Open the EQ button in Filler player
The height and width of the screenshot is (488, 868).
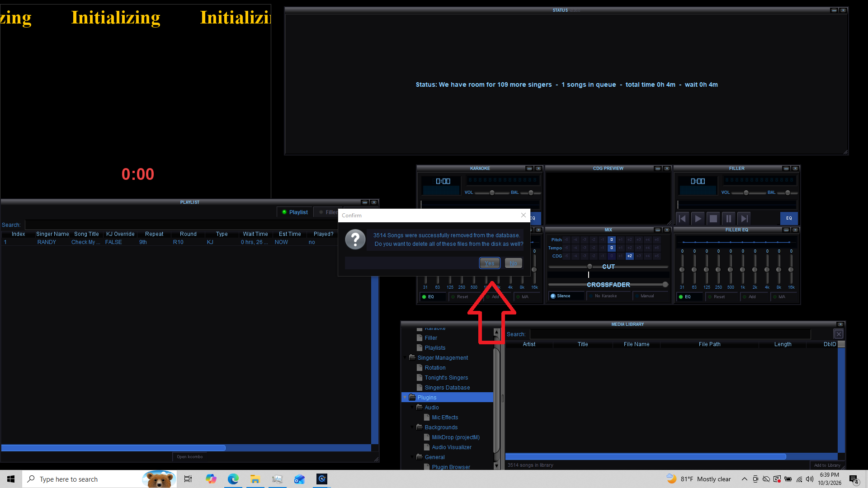789,218
